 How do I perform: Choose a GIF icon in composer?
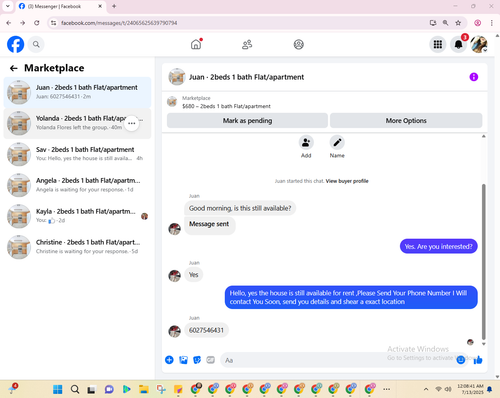point(211,360)
